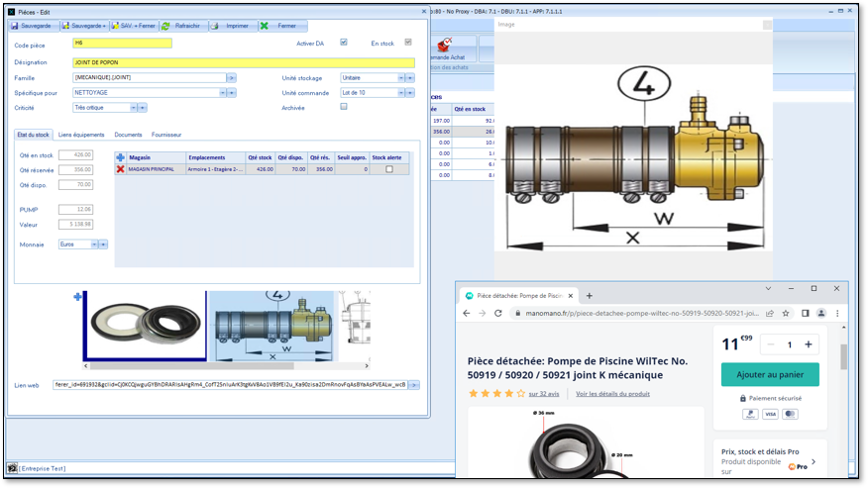Click the manomano.fr address bar

pos(642,313)
